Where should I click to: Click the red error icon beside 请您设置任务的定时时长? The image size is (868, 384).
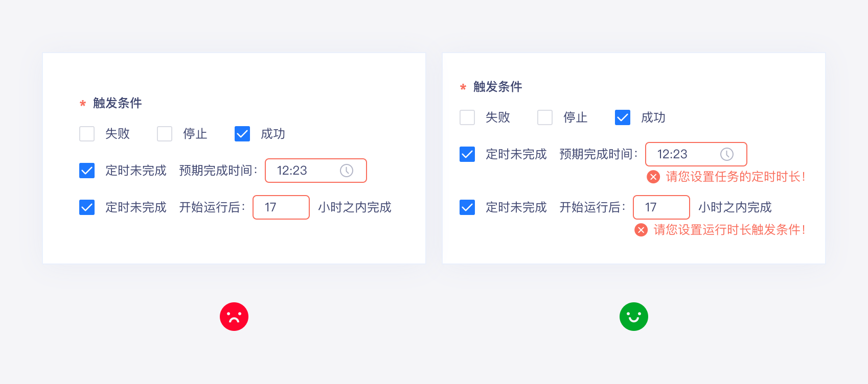pyautogui.click(x=653, y=177)
